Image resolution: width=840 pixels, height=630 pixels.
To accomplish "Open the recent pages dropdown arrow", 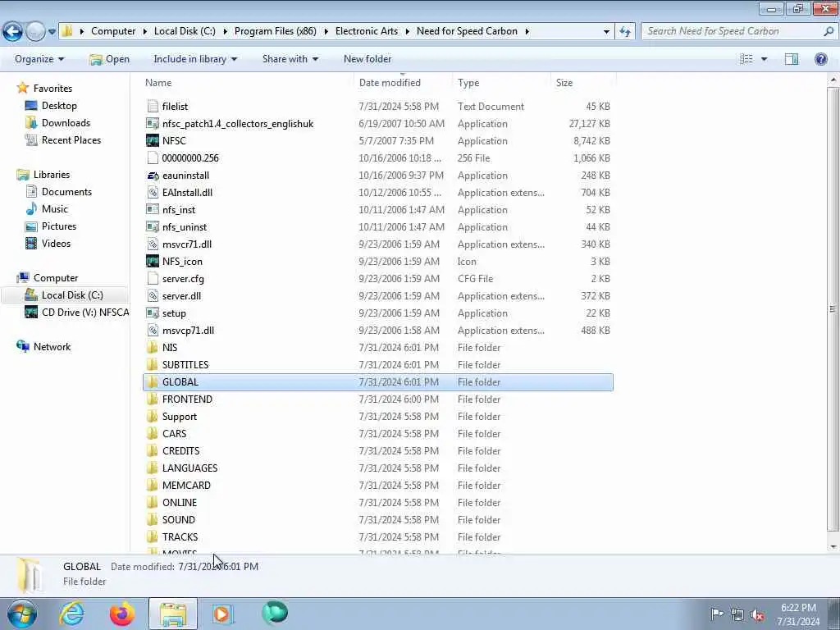I will pos(52,32).
